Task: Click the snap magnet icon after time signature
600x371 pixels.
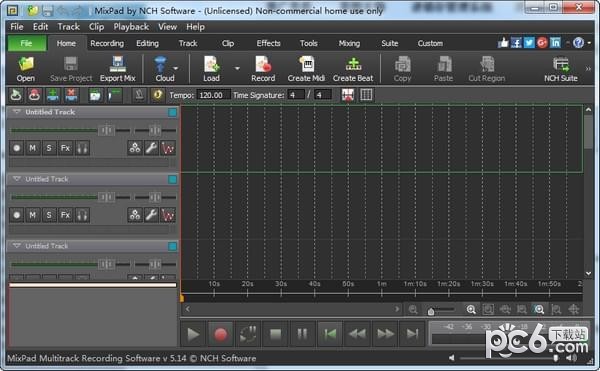Action: tap(348, 95)
